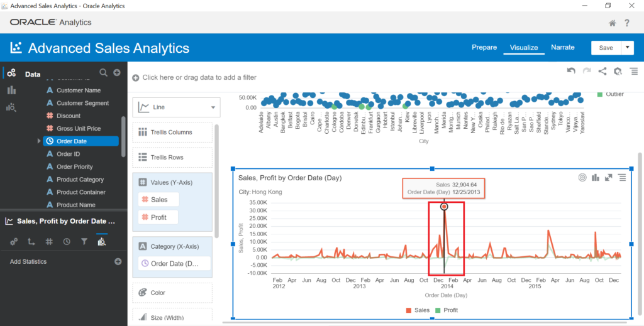Select the Product Container data element
This screenshot has width=644, height=326.
(81, 192)
